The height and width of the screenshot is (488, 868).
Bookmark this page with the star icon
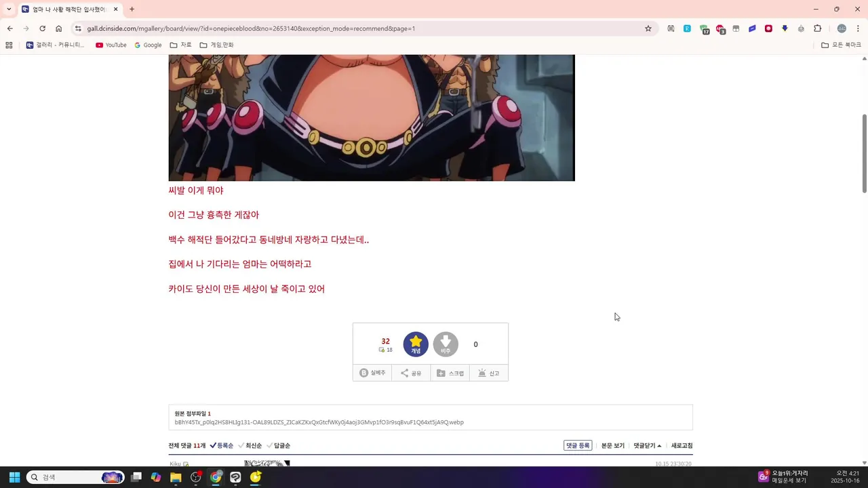click(648, 28)
